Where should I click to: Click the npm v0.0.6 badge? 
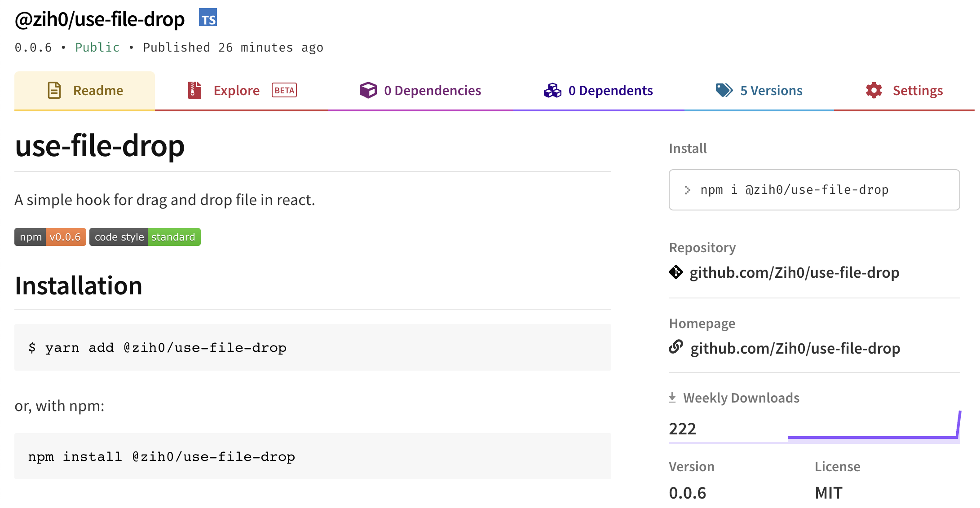coord(50,237)
